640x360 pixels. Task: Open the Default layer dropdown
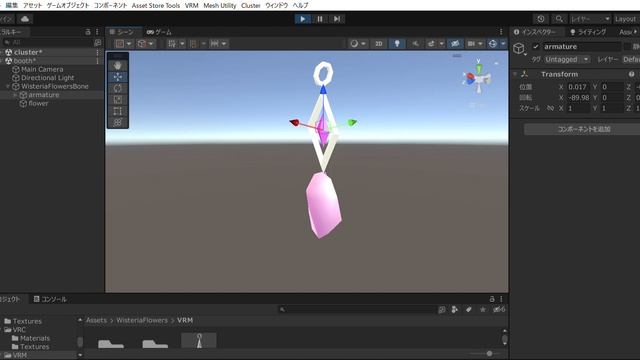(631, 60)
